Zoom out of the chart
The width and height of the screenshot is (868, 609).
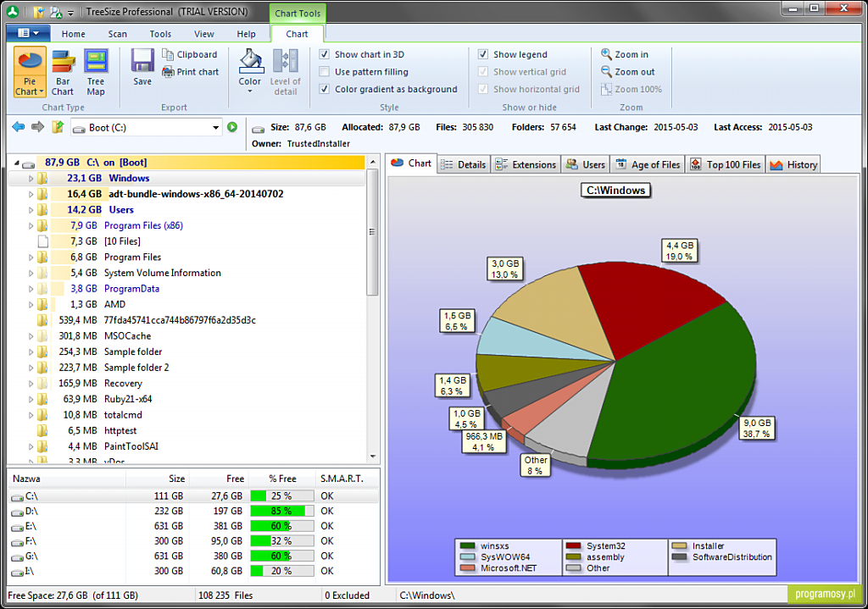[x=628, y=72]
